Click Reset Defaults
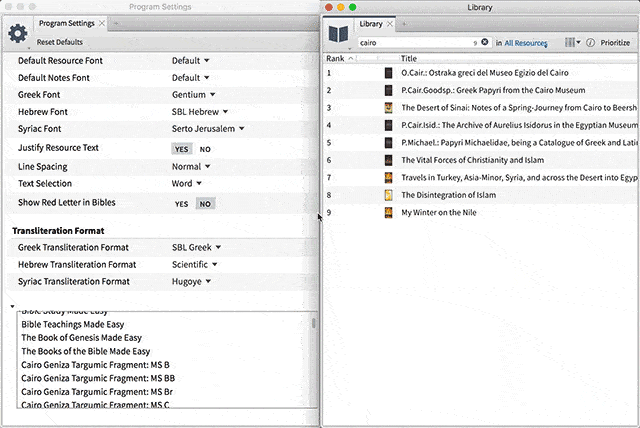Screen dimensions: 640x428 click(60, 42)
